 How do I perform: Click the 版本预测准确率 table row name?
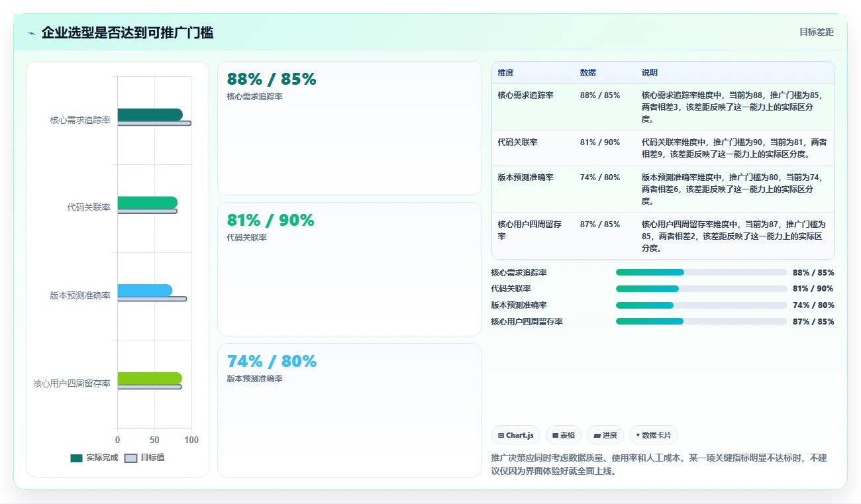coord(525,177)
